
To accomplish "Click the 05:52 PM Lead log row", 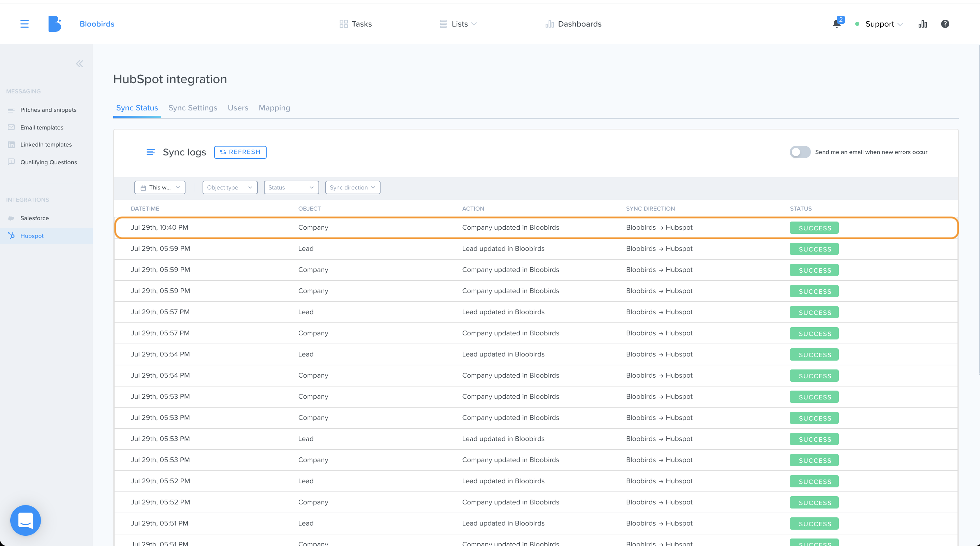I will point(536,481).
